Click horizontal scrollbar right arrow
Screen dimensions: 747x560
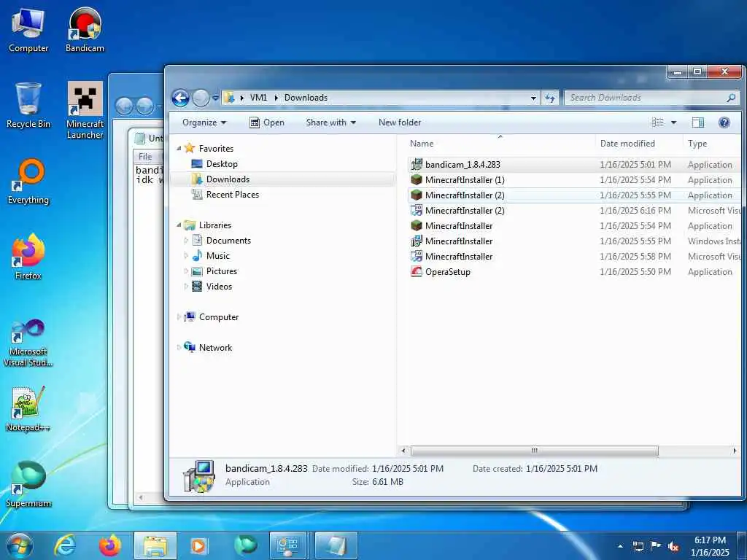coord(735,451)
